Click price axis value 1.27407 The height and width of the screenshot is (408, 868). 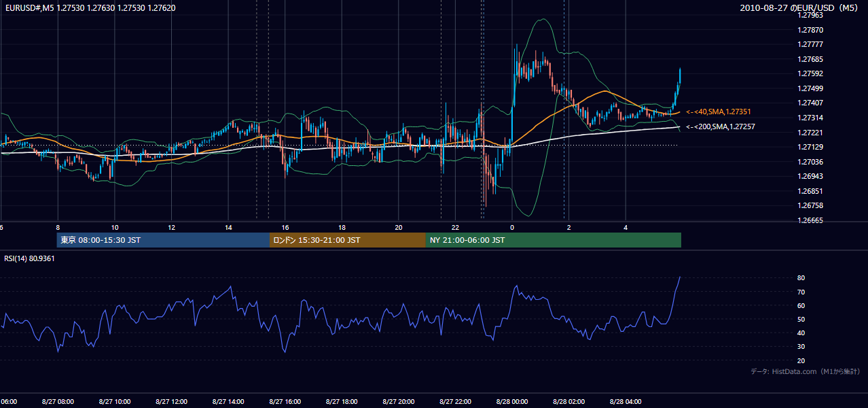point(812,103)
